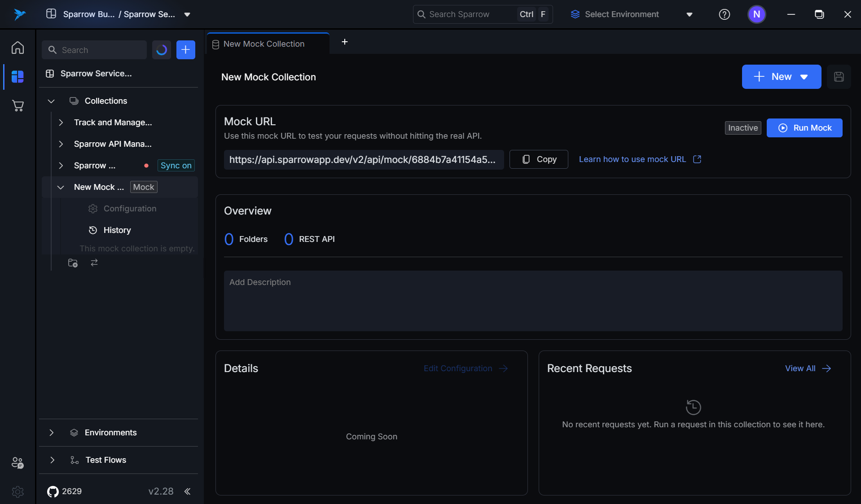Collapse the sidebar with the double chevron
Screen dimensions: 861x504
pyautogui.click(x=187, y=491)
